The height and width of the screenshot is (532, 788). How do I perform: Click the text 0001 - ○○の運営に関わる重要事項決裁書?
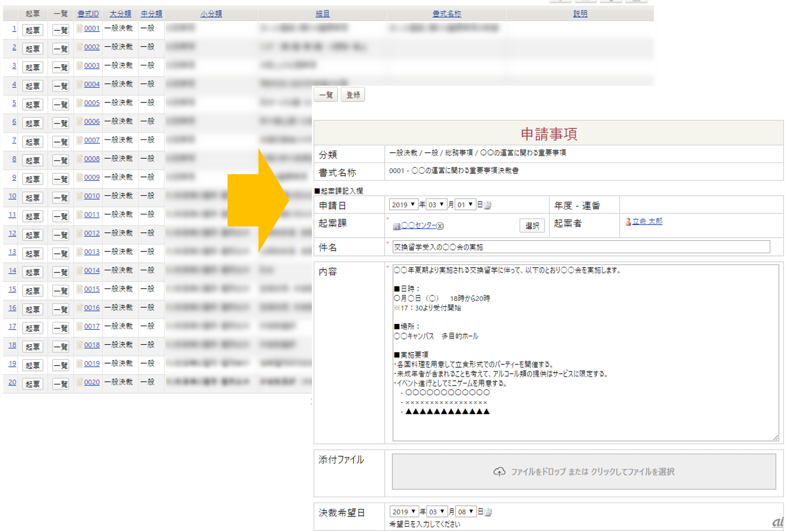454,171
